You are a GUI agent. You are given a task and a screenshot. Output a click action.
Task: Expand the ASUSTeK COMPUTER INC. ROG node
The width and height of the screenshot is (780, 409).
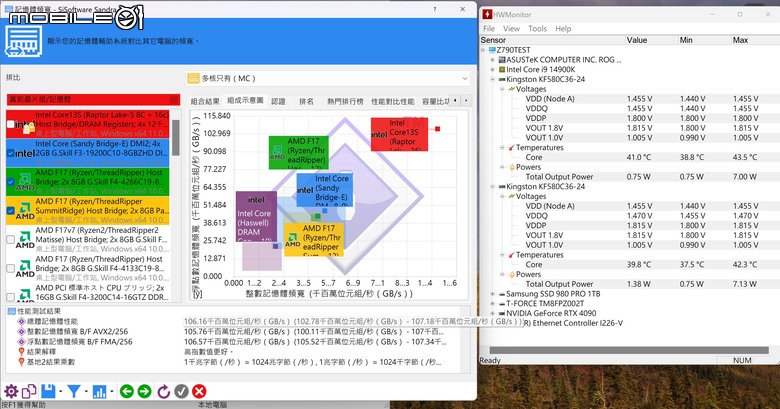[492, 60]
